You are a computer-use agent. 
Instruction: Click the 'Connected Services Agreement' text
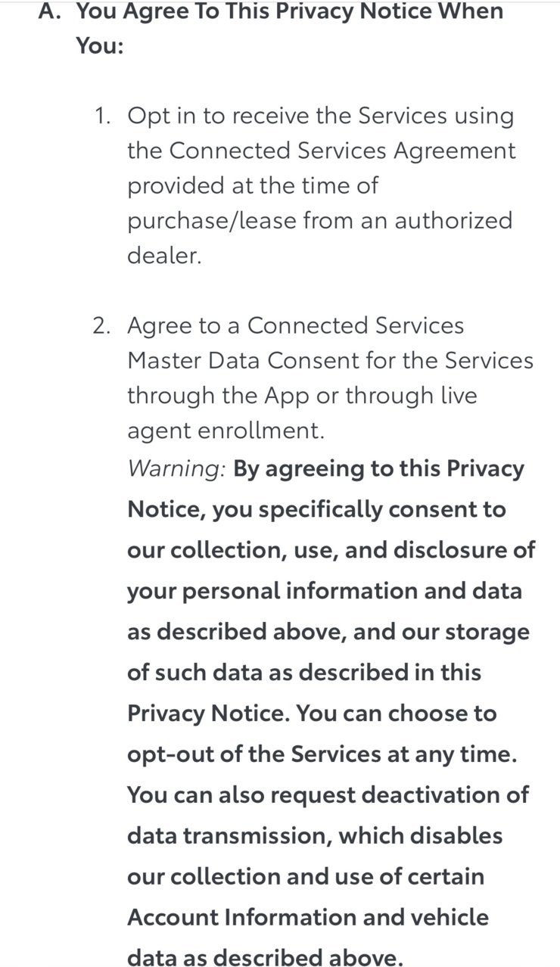click(342, 151)
